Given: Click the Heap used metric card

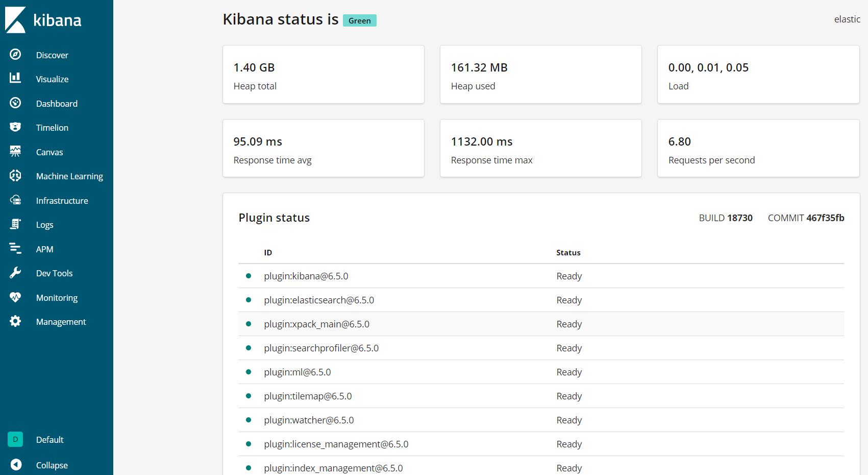Looking at the screenshot, I should (540, 74).
